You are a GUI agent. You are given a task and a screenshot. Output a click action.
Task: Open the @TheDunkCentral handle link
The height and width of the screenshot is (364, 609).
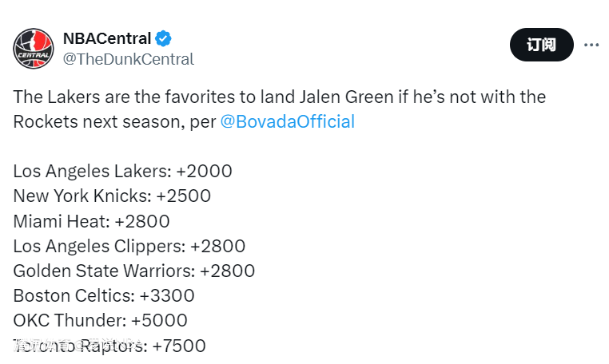[x=128, y=59]
